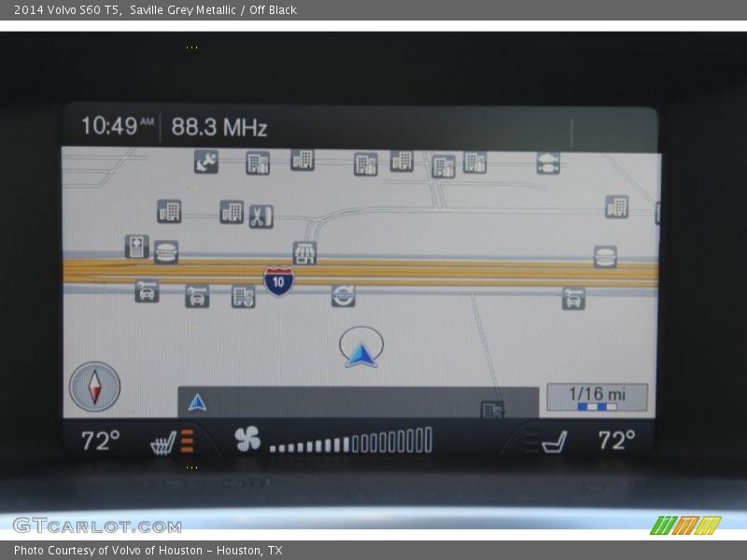
Task: Tap the wrench repair-shop POI icon
Action: 205,161
